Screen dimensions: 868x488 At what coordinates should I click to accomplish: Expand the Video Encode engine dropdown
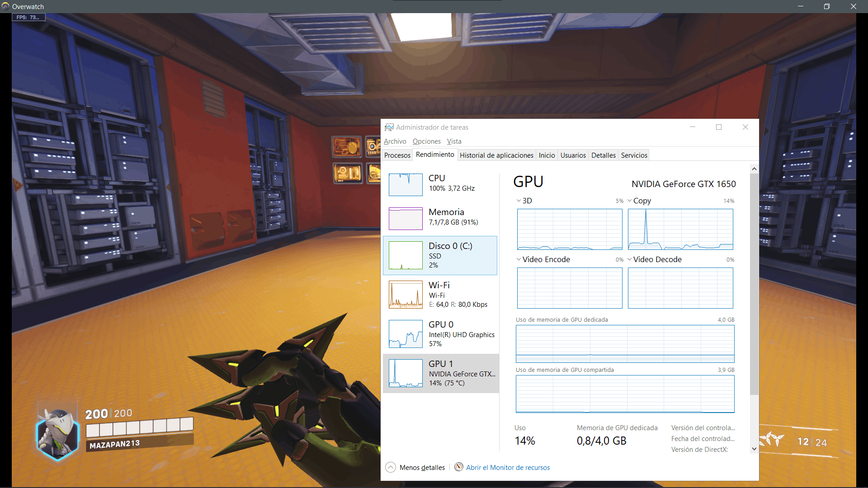coord(519,259)
